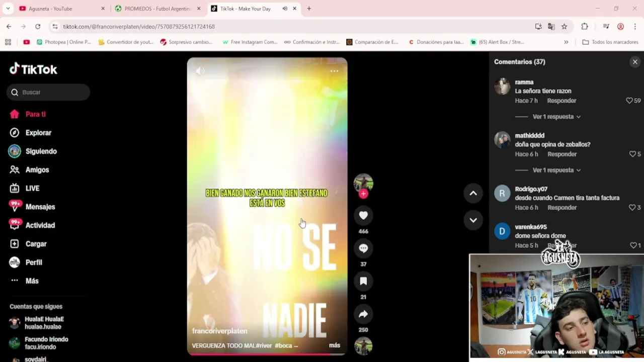Open the Chrome apps grid shortcut
The width and height of the screenshot is (644, 362).
pos(8,42)
